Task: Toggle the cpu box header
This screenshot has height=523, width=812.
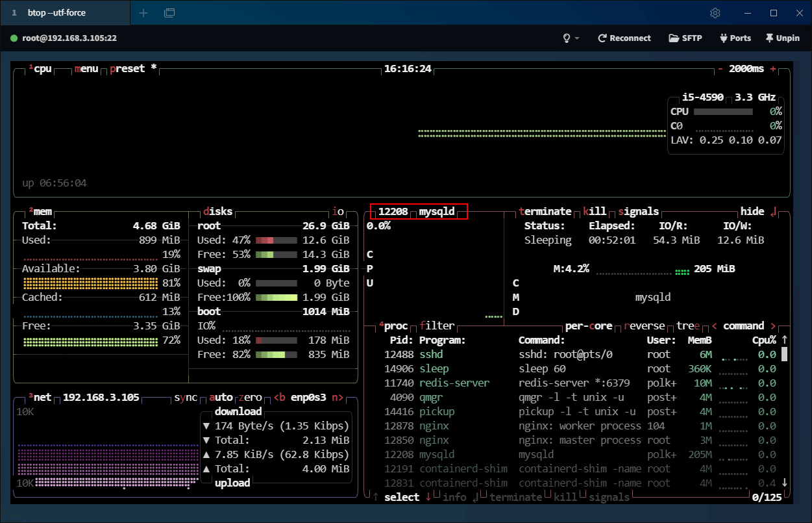Action: (40, 69)
